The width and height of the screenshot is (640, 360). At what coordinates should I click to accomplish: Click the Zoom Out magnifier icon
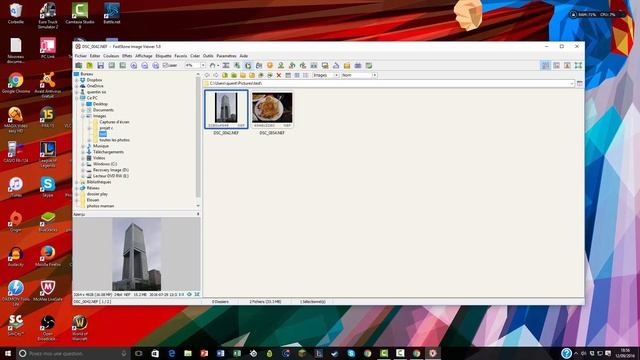click(x=144, y=65)
